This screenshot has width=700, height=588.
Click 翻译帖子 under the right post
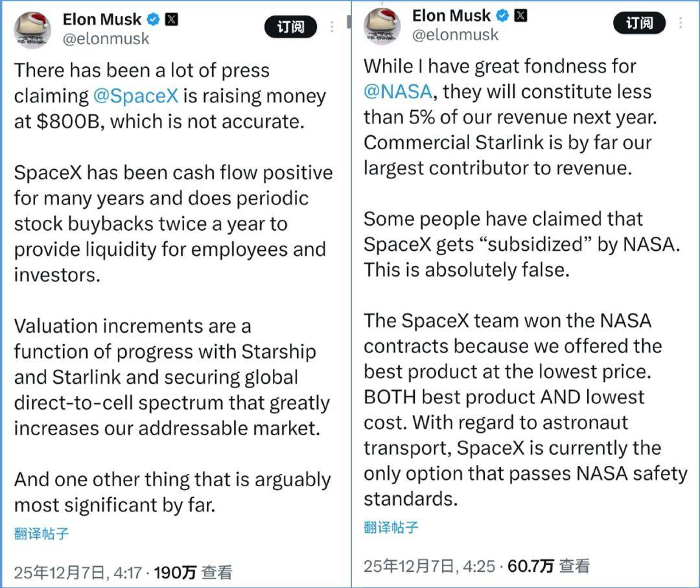click(391, 527)
